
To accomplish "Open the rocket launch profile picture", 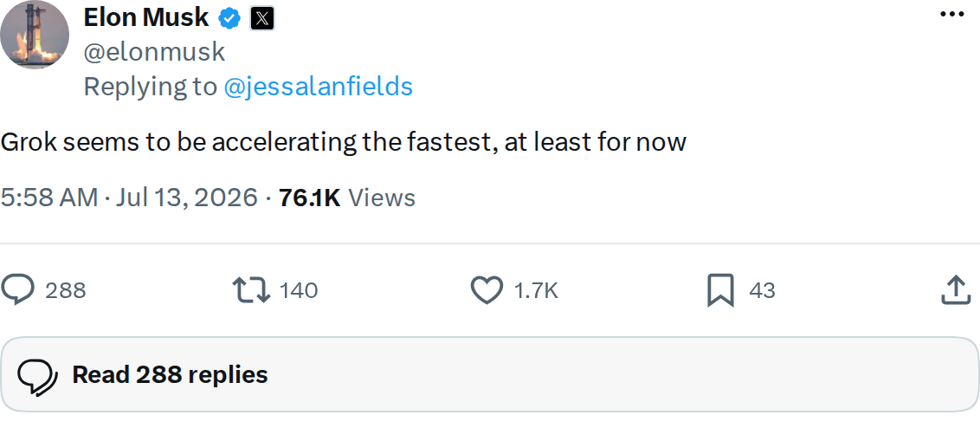I will [35, 35].
